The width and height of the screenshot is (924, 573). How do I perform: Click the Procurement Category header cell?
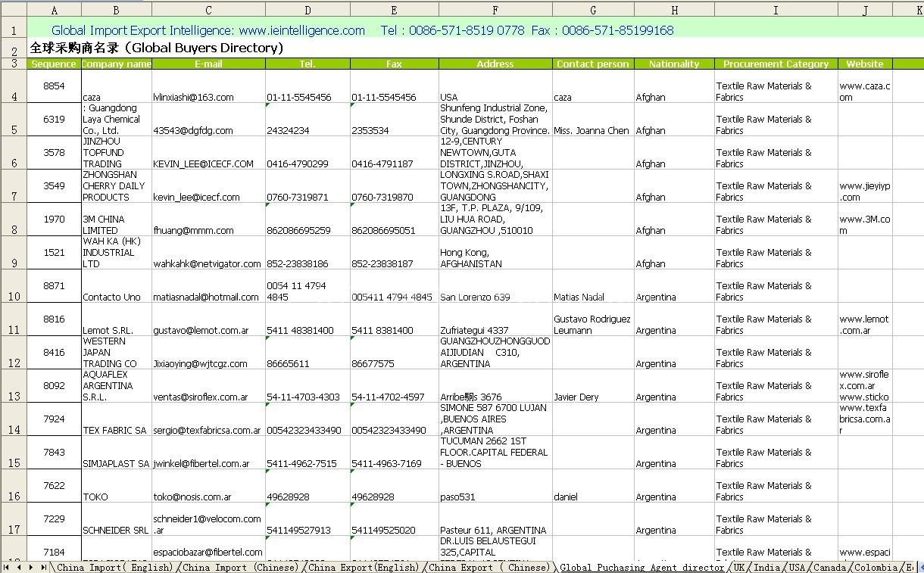(776, 64)
